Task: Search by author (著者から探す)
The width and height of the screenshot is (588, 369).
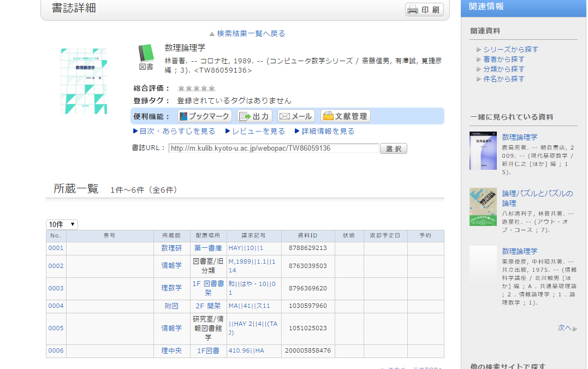Action: coord(503,59)
